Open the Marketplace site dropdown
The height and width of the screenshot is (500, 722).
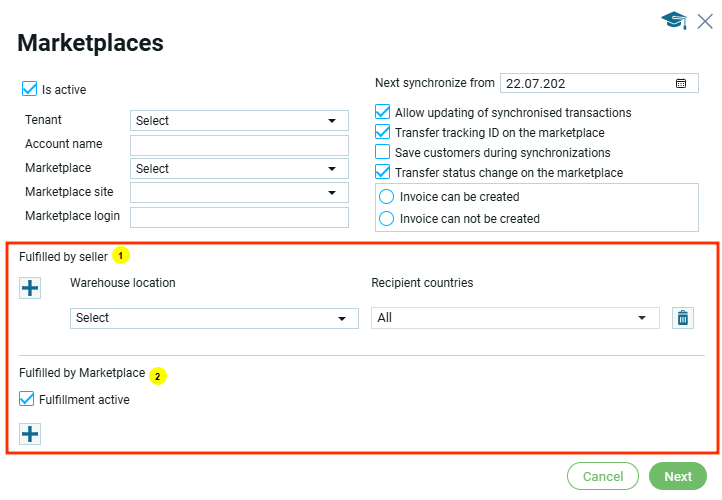(239, 193)
